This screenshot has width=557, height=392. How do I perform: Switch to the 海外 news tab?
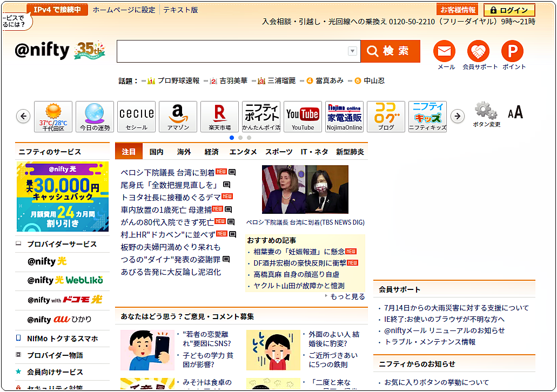[184, 152]
